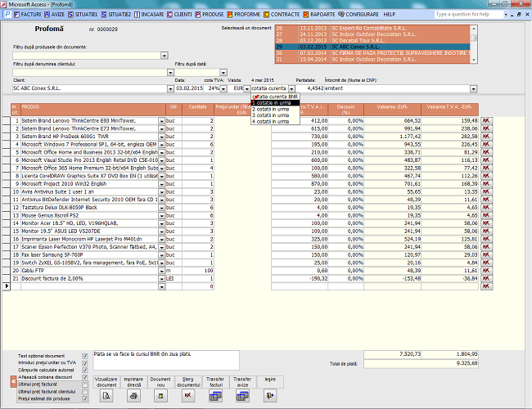532x409 pixels.
Task: Select document 26 SC Expert-Ro Contabilitate
Action: 372,28
